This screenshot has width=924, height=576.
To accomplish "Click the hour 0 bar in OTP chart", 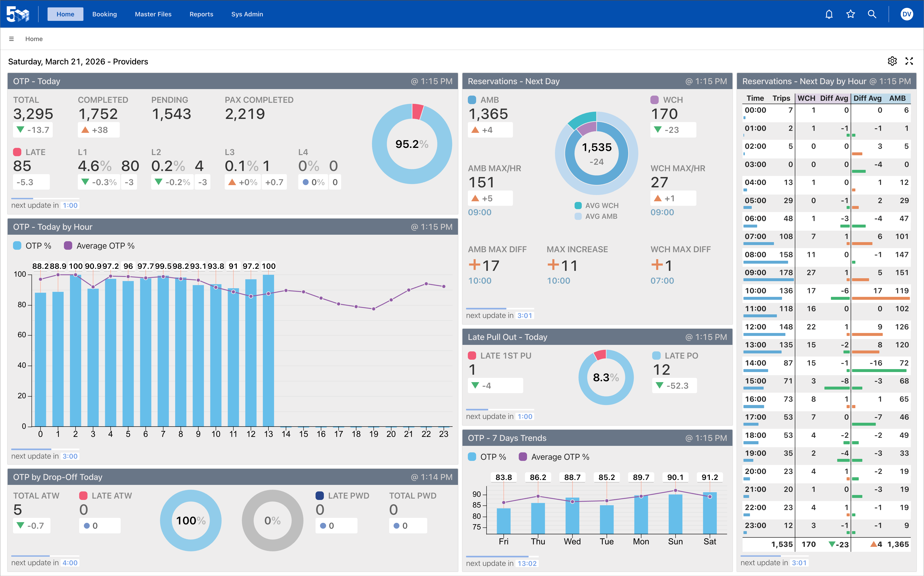I will pos(40,359).
